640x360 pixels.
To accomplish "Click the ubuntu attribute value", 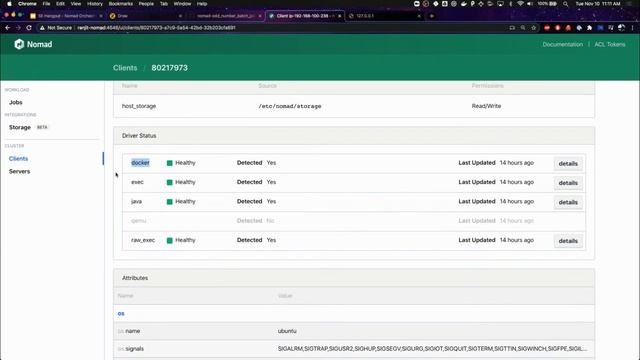I will (287, 331).
